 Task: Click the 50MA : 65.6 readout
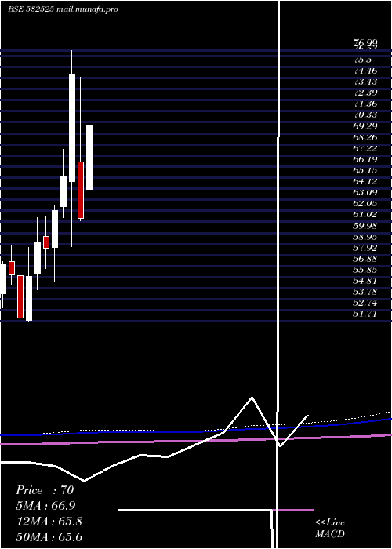(49, 537)
